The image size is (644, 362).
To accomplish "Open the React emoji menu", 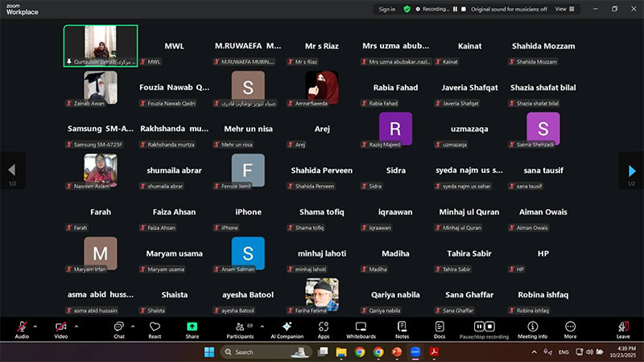I will pos(155,329).
